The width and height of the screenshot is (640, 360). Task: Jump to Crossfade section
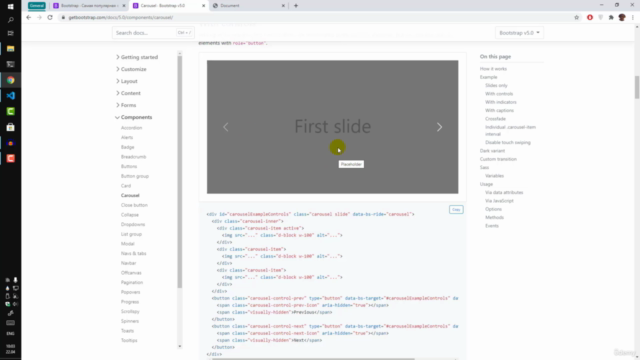(x=496, y=119)
